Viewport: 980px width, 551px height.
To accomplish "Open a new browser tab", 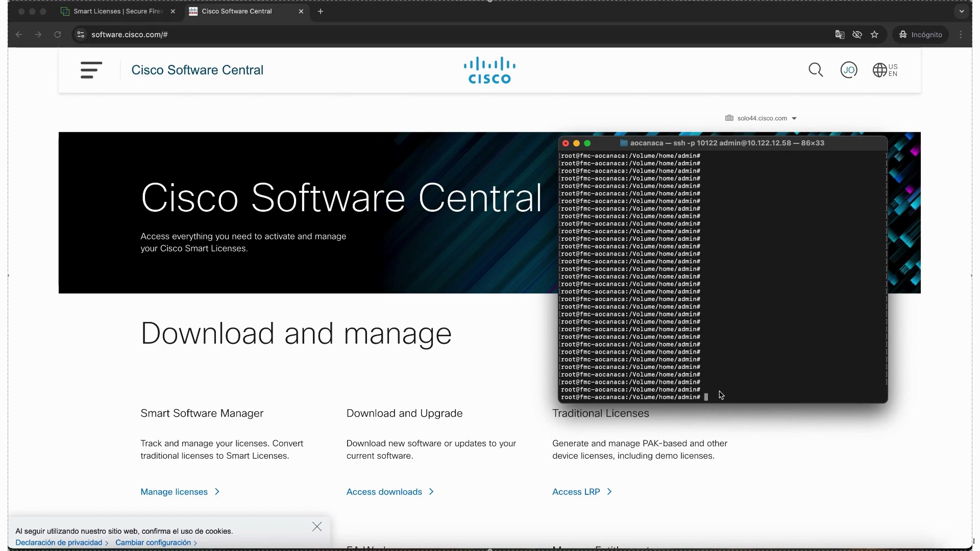I will point(321,11).
